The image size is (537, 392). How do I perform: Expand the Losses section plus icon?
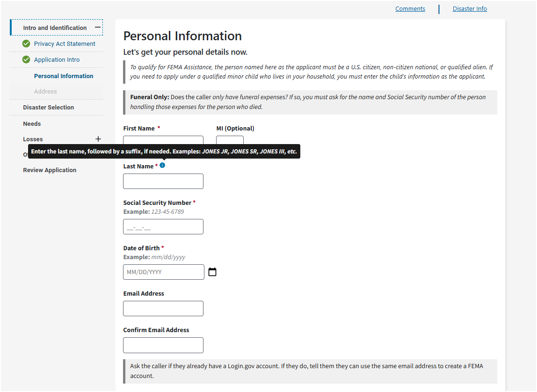[98, 139]
